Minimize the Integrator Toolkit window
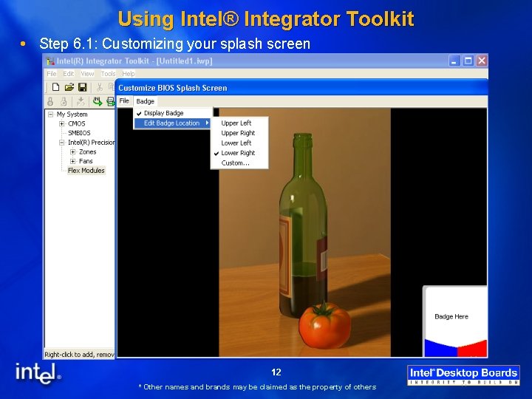Screen dimensions: 532x399 (x=454, y=61)
